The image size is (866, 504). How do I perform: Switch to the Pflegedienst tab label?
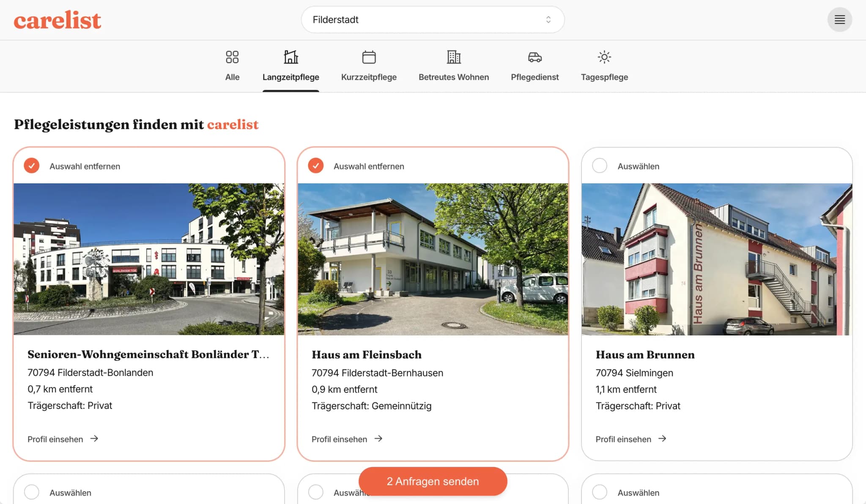(x=534, y=77)
